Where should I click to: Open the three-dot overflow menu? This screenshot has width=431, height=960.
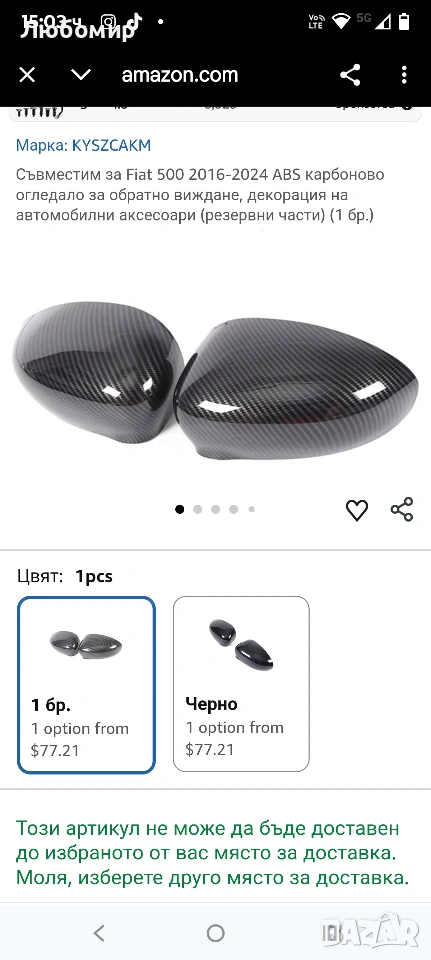click(404, 75)
